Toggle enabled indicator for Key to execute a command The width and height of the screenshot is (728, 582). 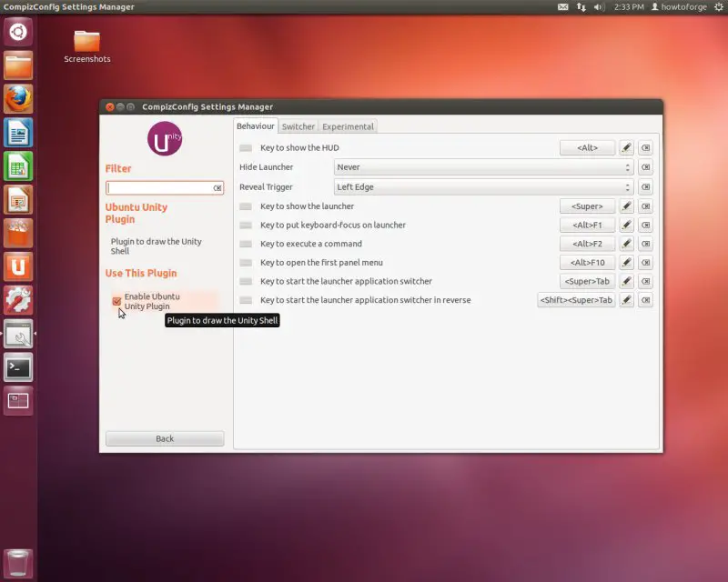pyautogui.click(x=246, y=244)
